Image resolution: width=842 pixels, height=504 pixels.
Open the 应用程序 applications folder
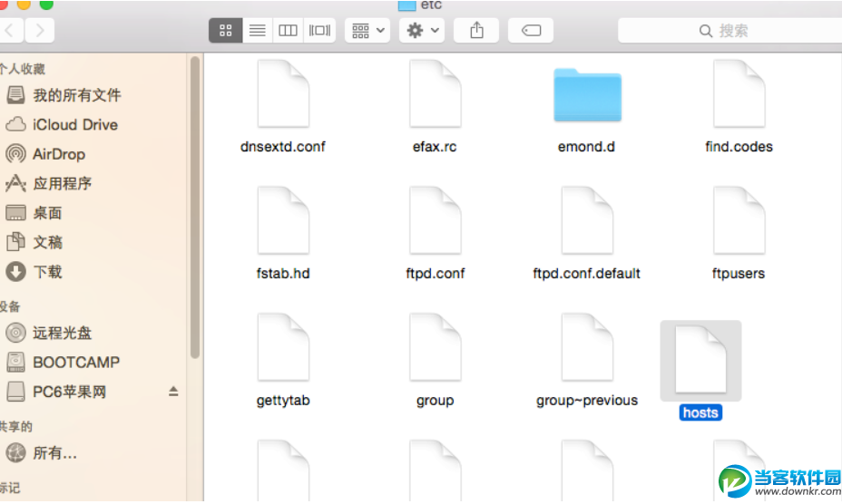coord(62,184)
